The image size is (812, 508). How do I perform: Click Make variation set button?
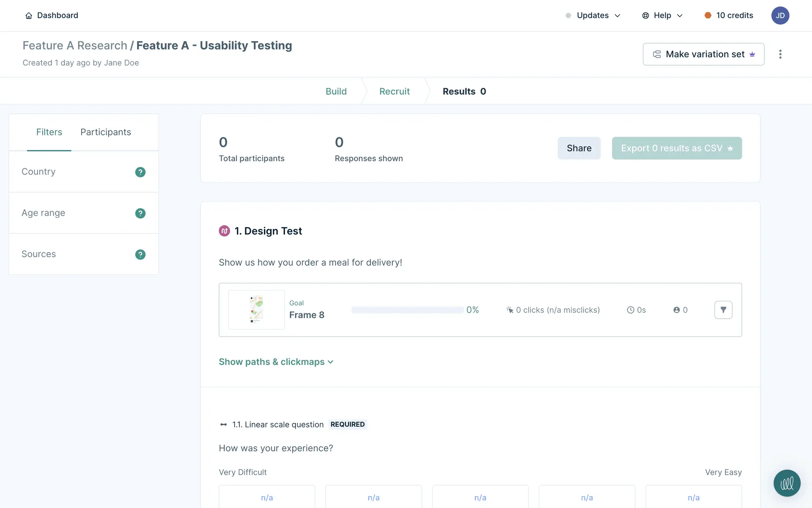tap(703, 54)
